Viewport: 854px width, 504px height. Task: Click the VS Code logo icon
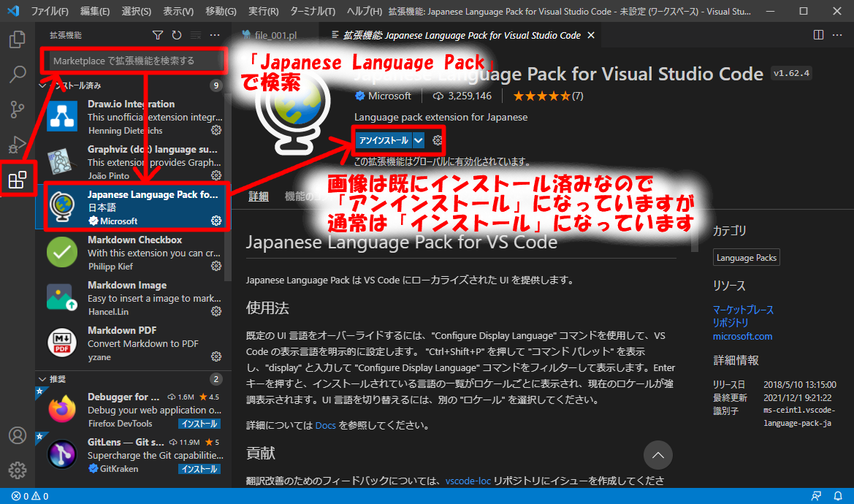tap(14, 11)
